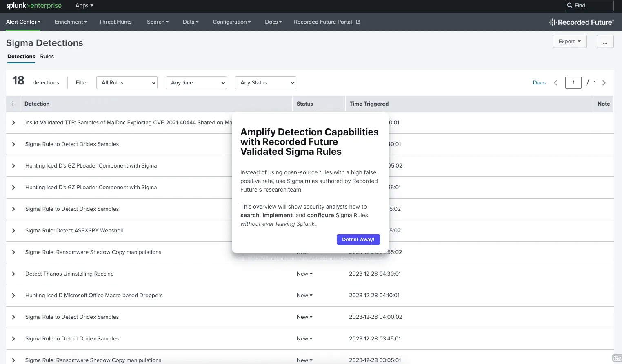The image size is (622, 364).
Task: Click the Splunk enterprise logo
Action: coord(34,6)
